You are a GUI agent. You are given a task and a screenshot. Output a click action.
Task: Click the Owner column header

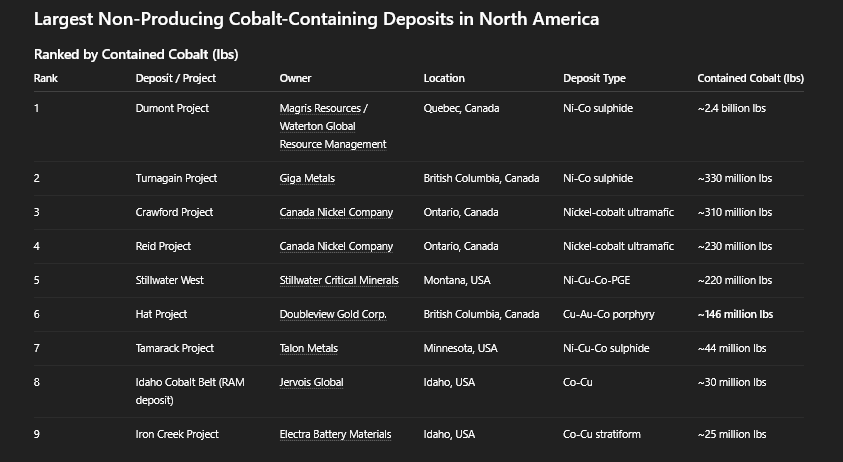[x=295, y=78]
